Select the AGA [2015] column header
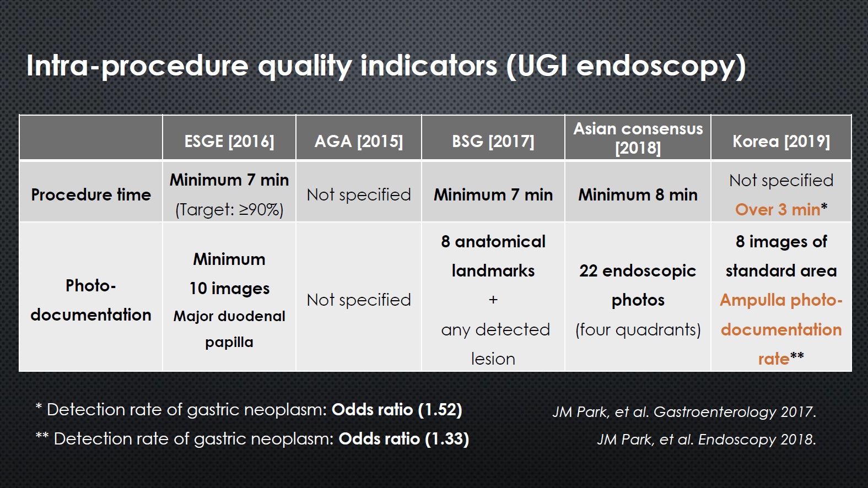 [359, 142]
